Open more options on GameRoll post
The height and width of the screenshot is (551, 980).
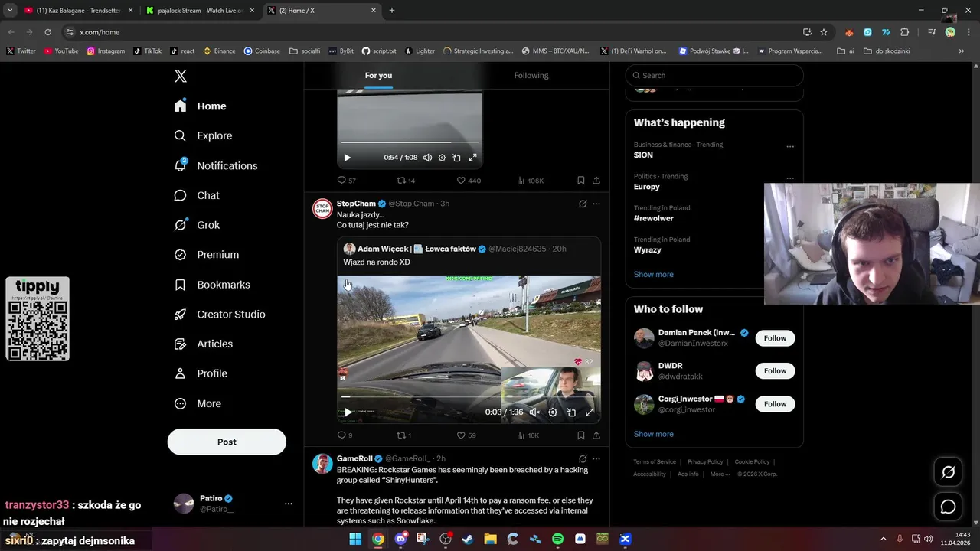pos(596,458)
